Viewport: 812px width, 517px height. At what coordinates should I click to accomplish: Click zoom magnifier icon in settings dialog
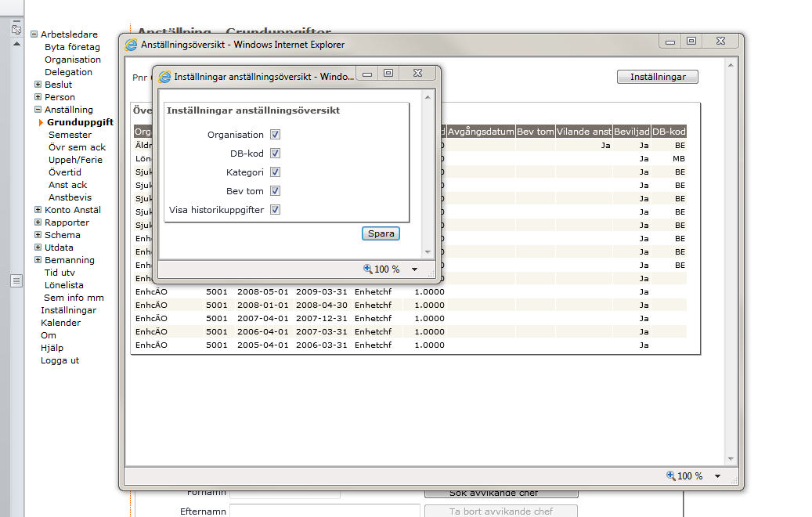(368, 269)
